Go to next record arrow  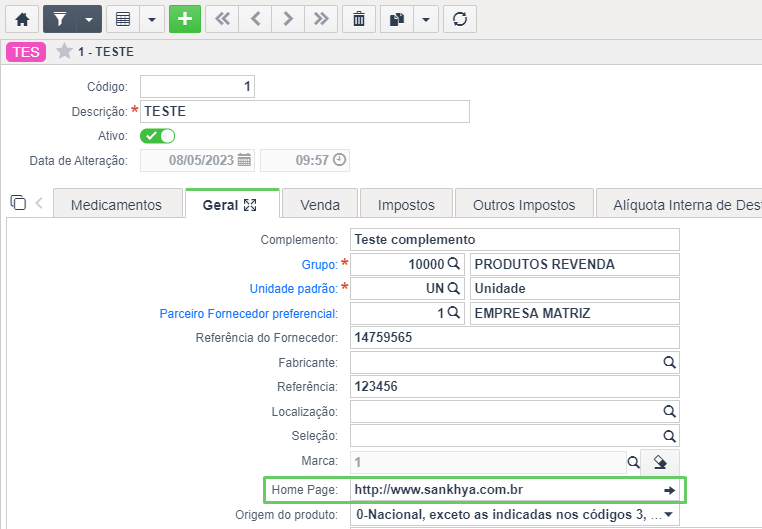point(288,19)
